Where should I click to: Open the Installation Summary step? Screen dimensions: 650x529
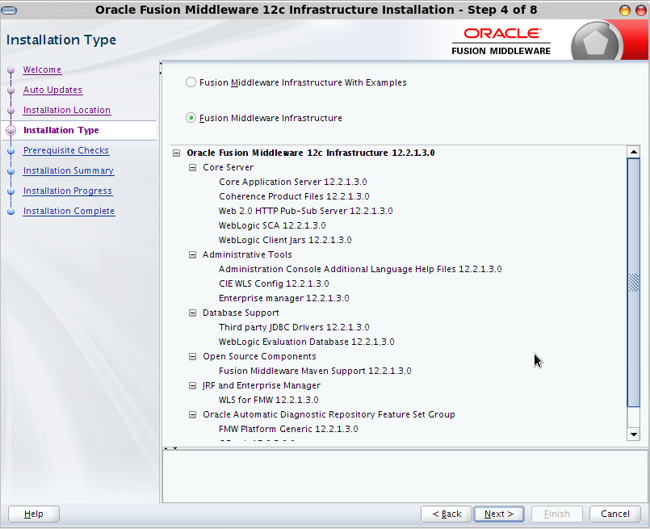pyautogui.click(x=68, y=171)
